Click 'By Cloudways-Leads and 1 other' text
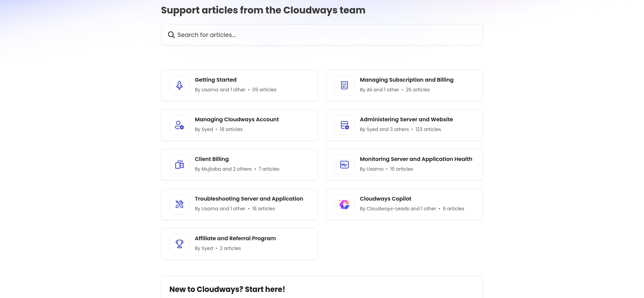Image resolution: width=644 pixels, height=298 pixels. [x=398, y=209]
